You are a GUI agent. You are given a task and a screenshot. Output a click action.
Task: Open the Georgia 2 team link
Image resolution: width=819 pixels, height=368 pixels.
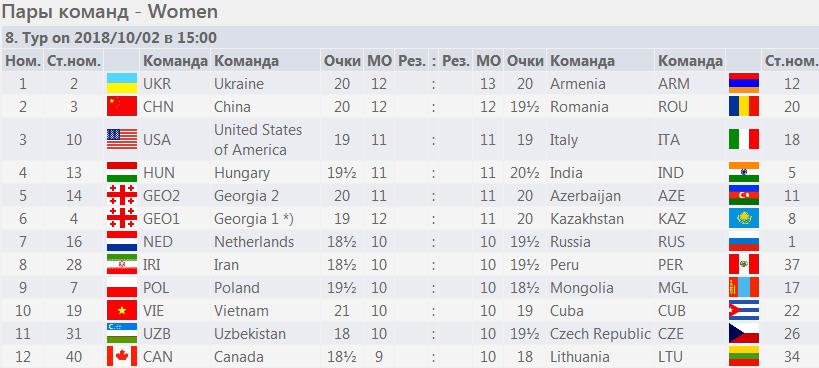[x=247, y=196]
